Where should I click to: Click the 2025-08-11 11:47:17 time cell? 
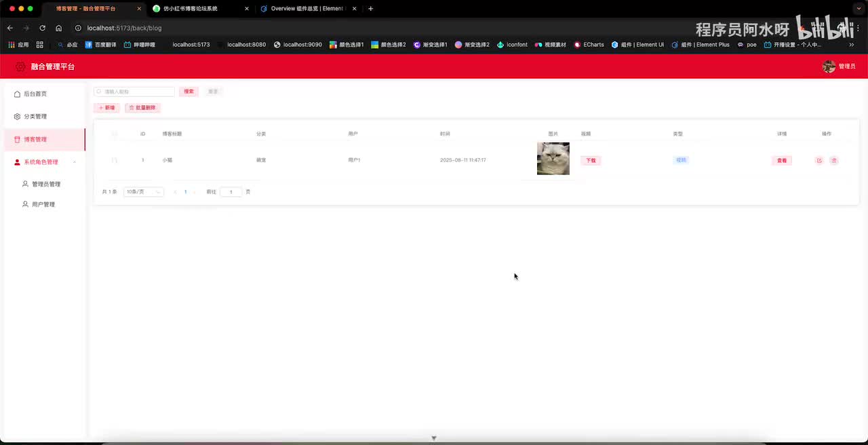[463, 160]
